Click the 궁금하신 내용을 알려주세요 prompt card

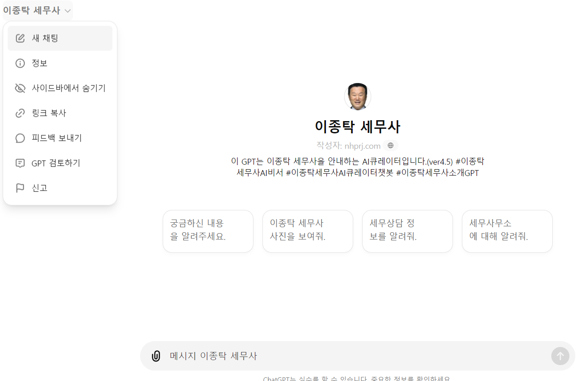[208, 231]
